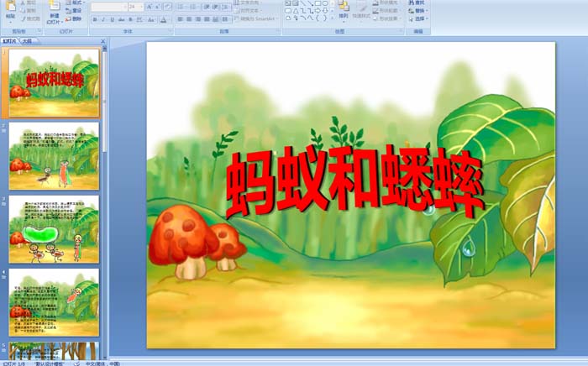588x366 pixels.
Task: Switch to the Outline tab in the left pane
Action: point(28,40)
